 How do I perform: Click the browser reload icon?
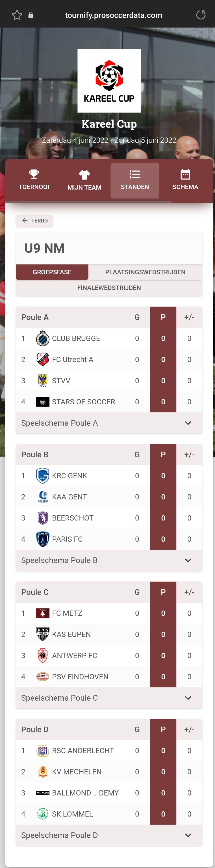tap(200, 15)
